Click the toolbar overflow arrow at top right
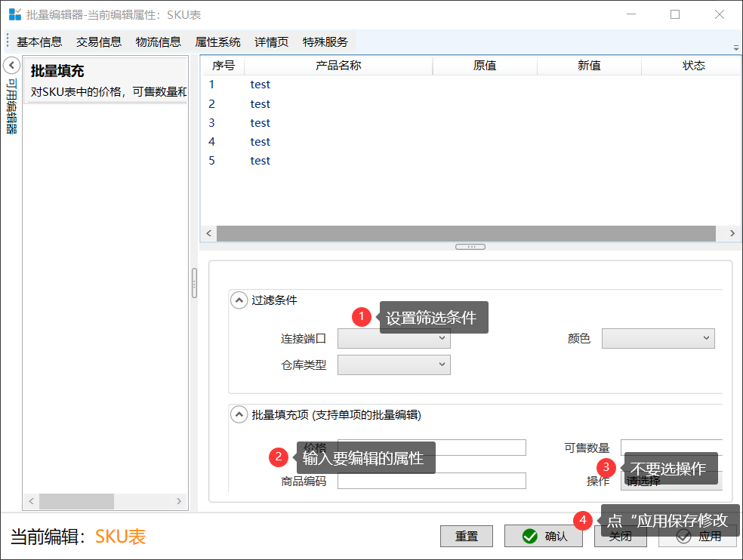The height and width of the screenshot is (560, 743). point(735,47)
